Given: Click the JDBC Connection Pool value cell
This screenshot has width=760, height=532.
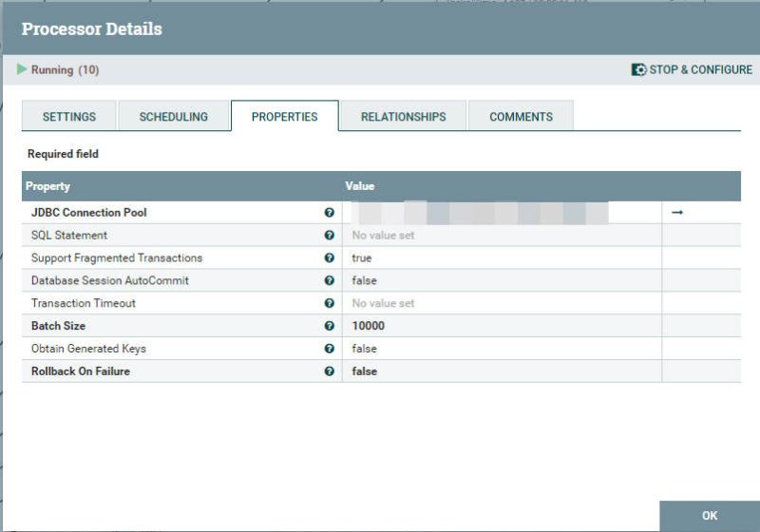Looking at the screenshot, I should point(502,212).
